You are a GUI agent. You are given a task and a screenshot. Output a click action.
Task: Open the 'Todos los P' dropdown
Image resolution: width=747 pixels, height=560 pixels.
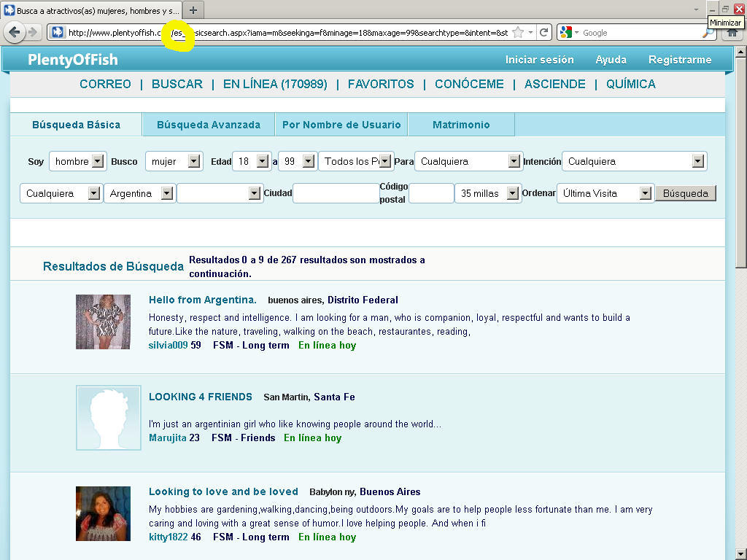point(355,161)
